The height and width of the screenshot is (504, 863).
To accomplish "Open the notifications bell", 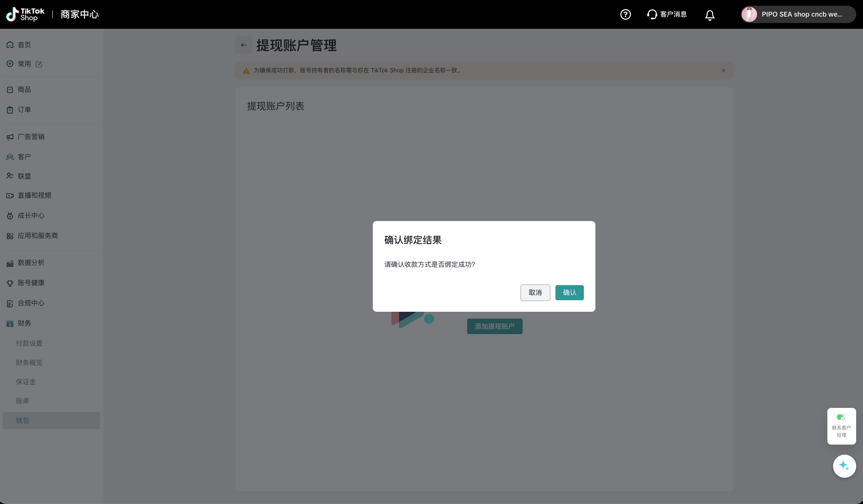I will click(710, 15).
